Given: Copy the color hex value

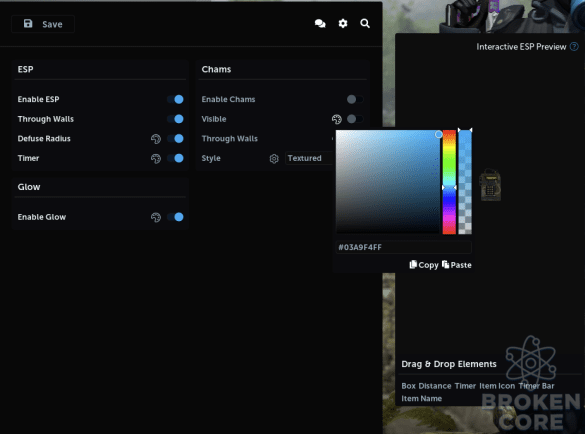Looking at the screenshot, I should 424,265.
